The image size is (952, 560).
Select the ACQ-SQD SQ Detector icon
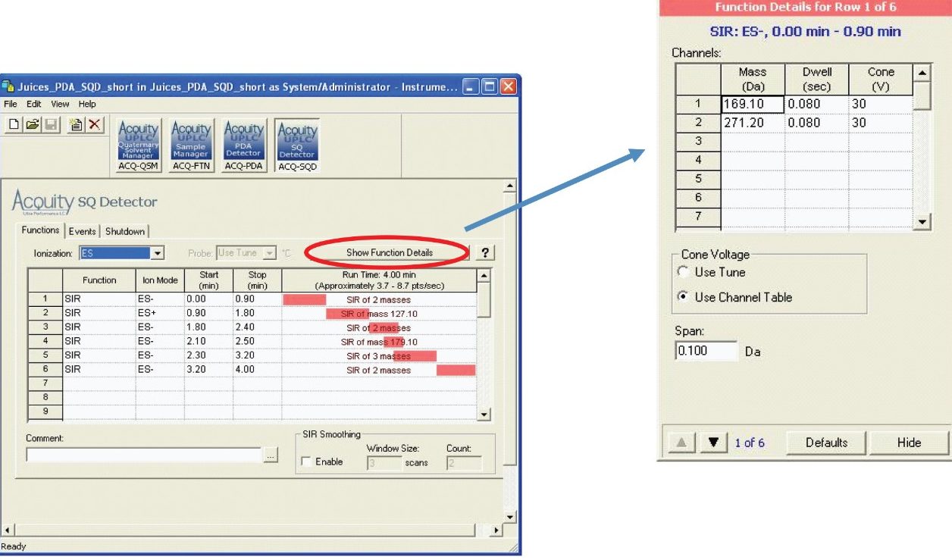coord(297,147)
